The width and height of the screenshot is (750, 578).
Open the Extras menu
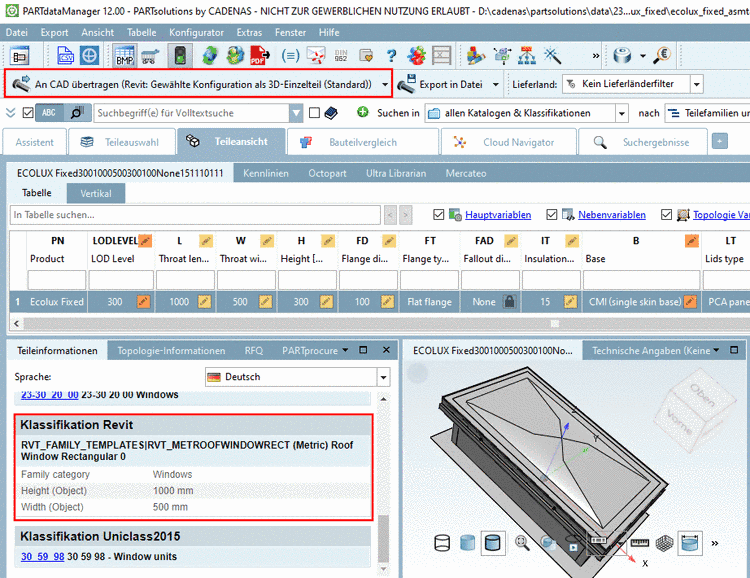249,33
